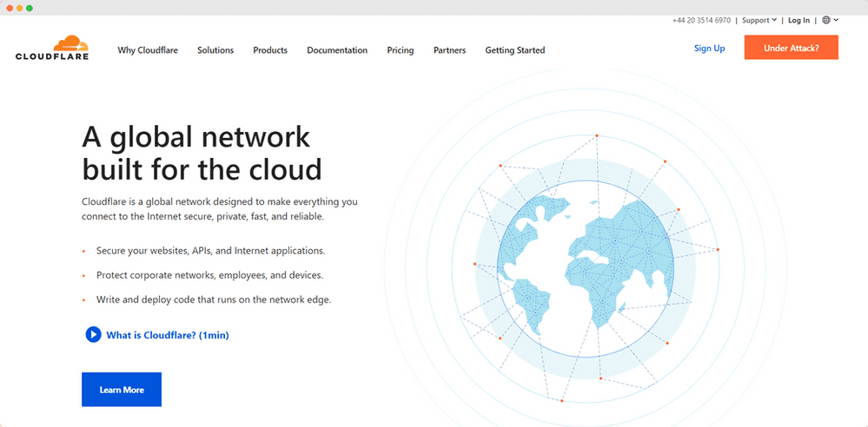Click the headline "A global network"
Screen dimensions: 868x427
[x=196, y=136]
